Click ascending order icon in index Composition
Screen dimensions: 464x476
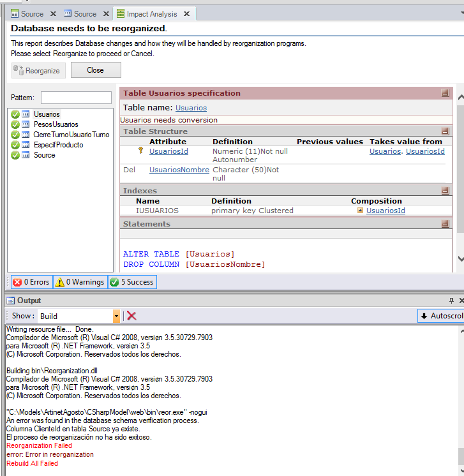point(360,210)
